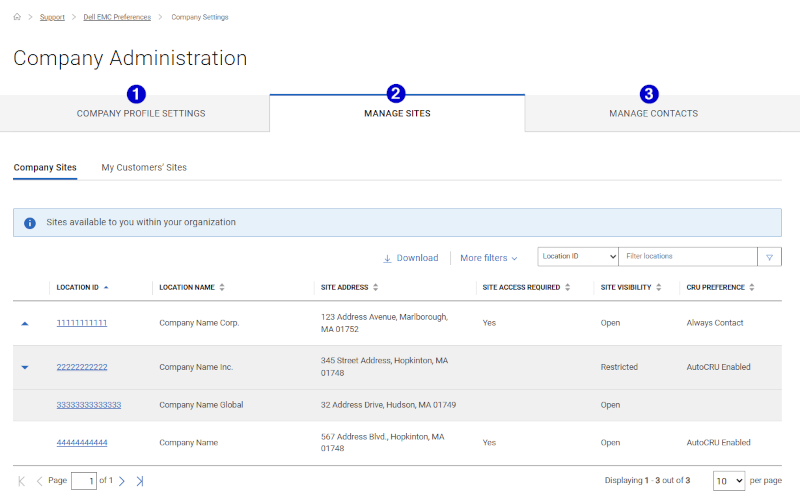This screenshot has width=800, height=504.
Task: Open the Location ID filter dropdown
Action: click(x=578, y=257)
